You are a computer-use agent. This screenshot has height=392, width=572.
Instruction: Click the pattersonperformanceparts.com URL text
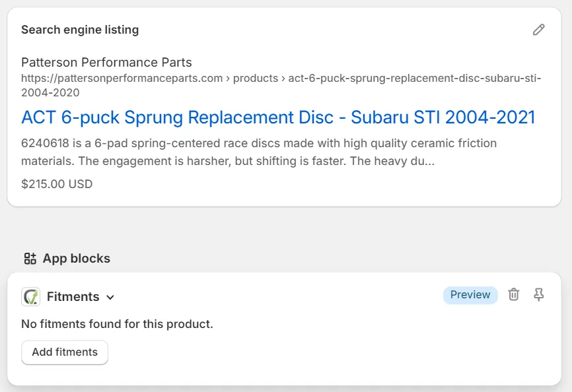pyautogui.click(x=122, y=79)
